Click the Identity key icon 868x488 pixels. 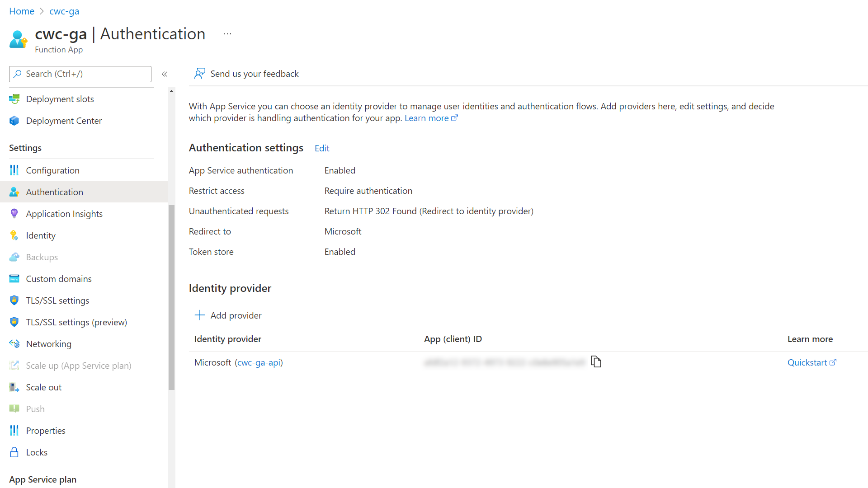click(x=14, y=235)
